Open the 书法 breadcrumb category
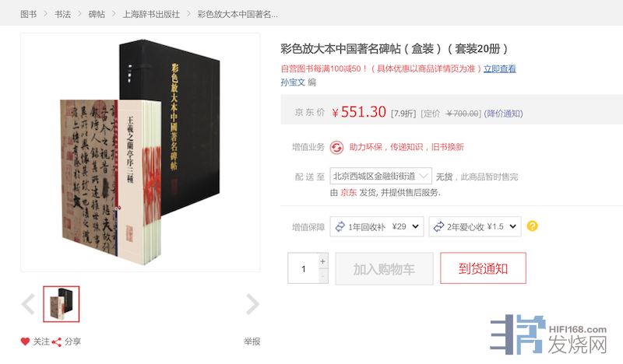The image size is (623, 364). [62, 14]
